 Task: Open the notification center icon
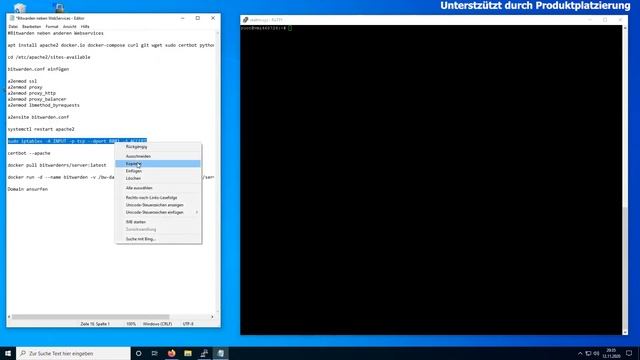click(x=629, y=353)
